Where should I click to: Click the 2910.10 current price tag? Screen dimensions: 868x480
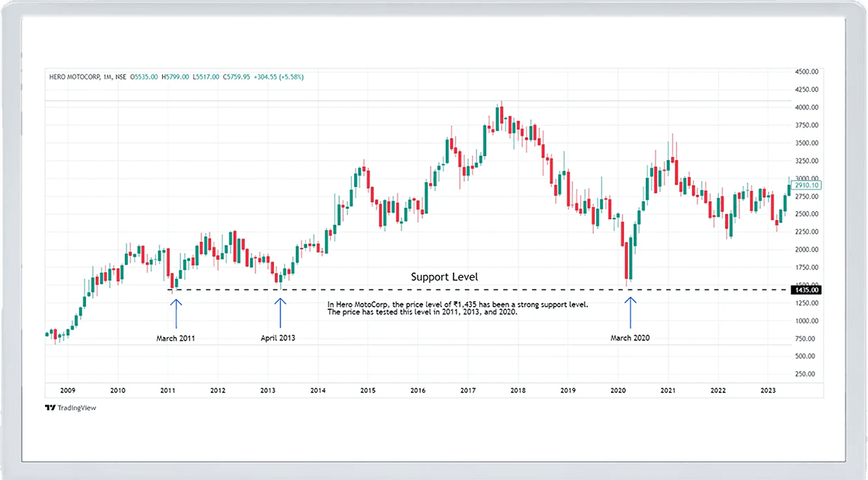point(807,186)
